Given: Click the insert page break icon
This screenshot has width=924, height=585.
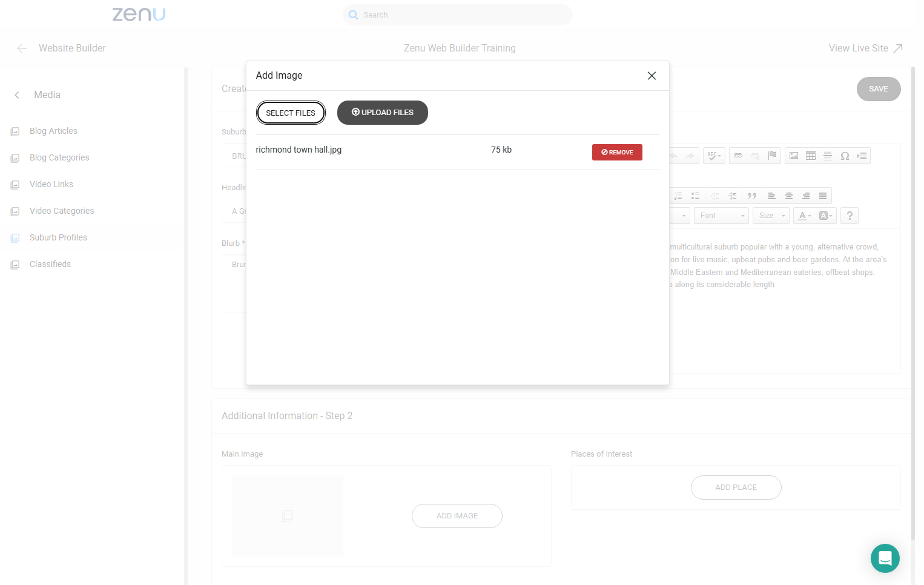Looking at the screenshot, I should pos(862,156).
